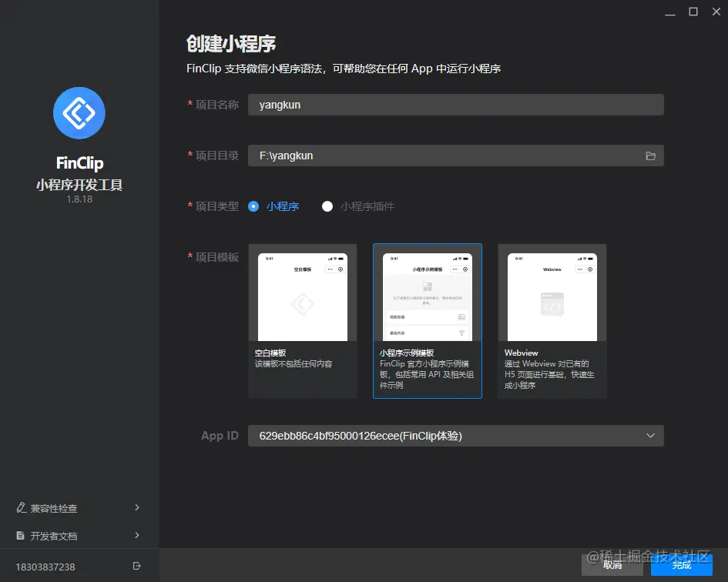Open folder browser icon in 项目目录 field
Image resolution: width=728 pixels, height=582 pixels.
pos(650,156)
